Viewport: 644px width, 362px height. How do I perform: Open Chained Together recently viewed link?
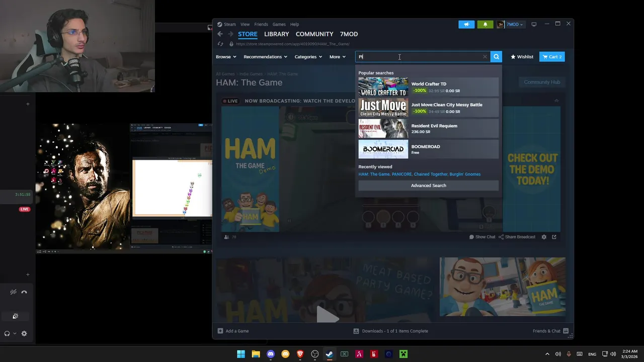(431, 174)
